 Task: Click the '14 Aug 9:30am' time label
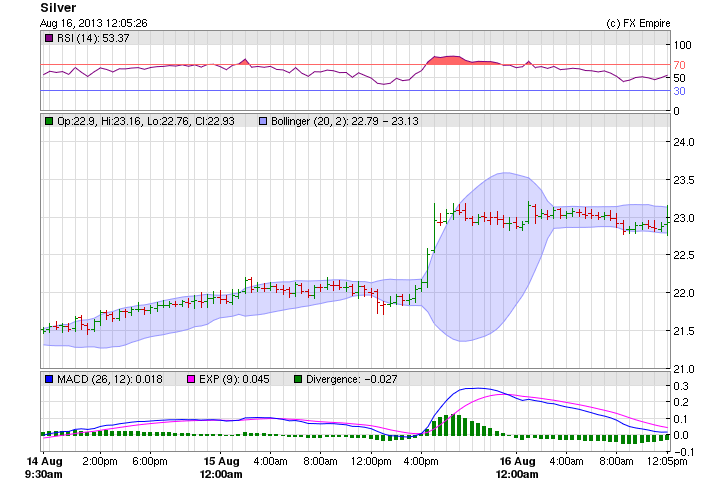[44, 468]
